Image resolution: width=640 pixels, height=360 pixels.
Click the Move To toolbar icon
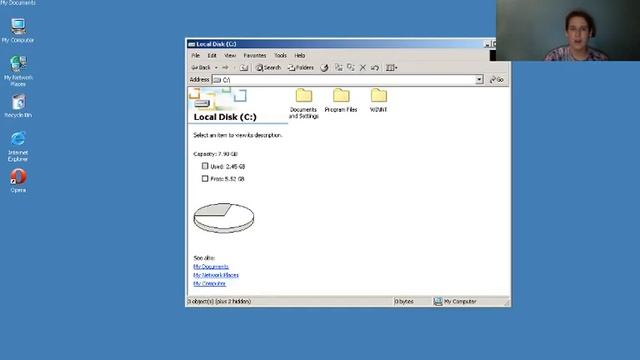338,68
